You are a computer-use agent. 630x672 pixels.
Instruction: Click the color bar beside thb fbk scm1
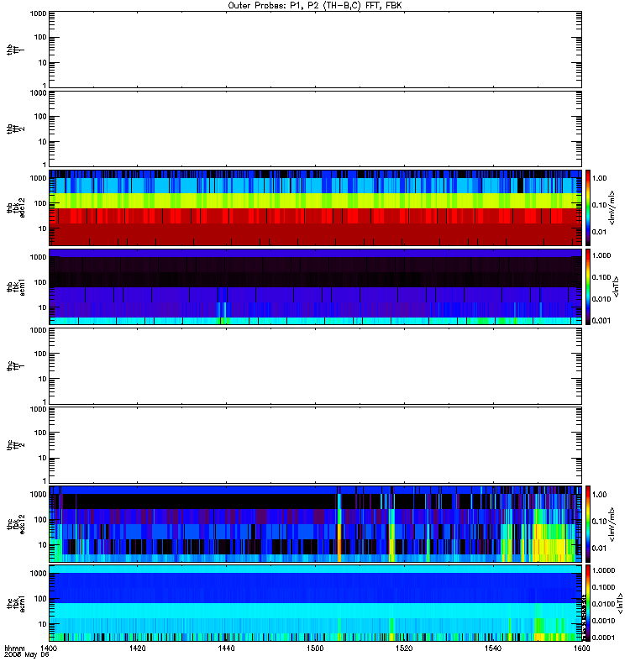(588, 286)
